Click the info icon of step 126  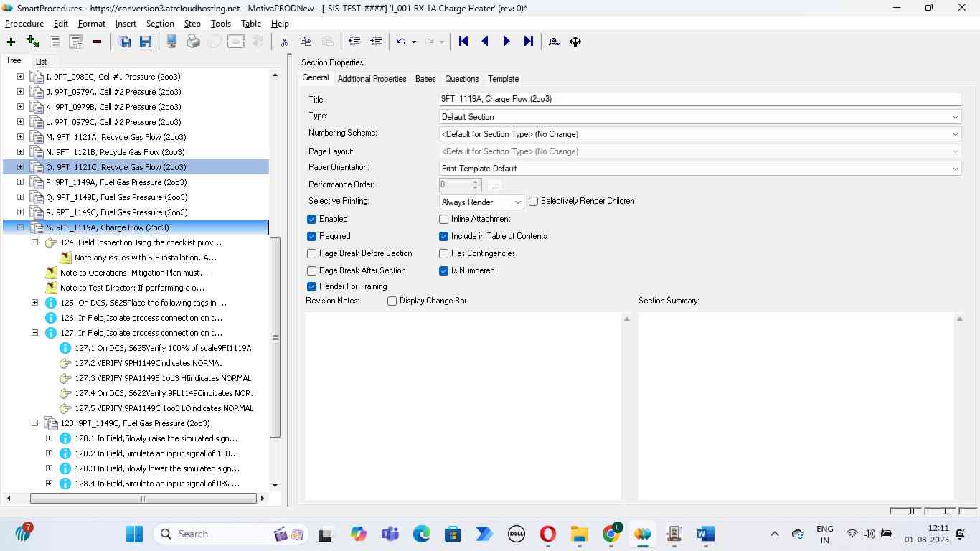(51, 318)
